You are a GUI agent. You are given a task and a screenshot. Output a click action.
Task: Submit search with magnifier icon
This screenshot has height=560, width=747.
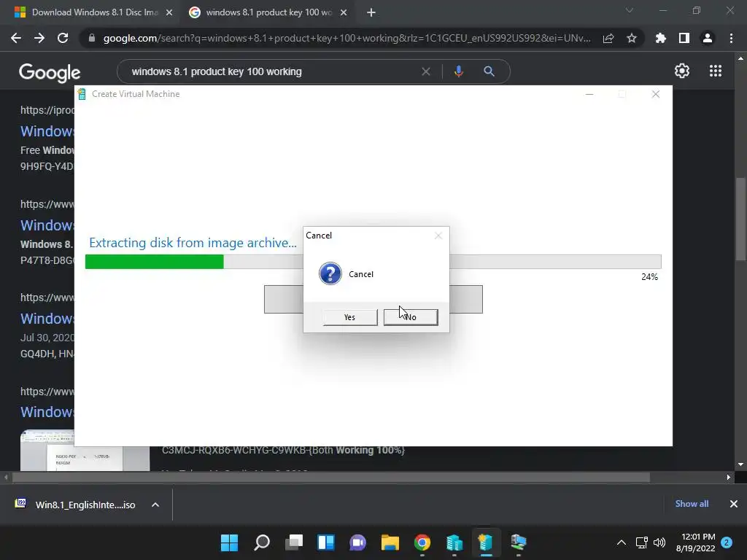489,71
